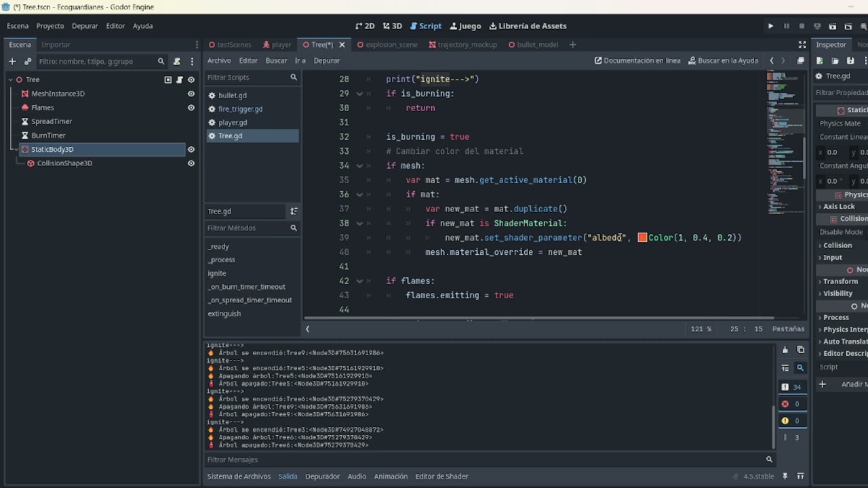The image size is (868, 488).
Task: Fold code block at line 38
Action: point(359,223)
